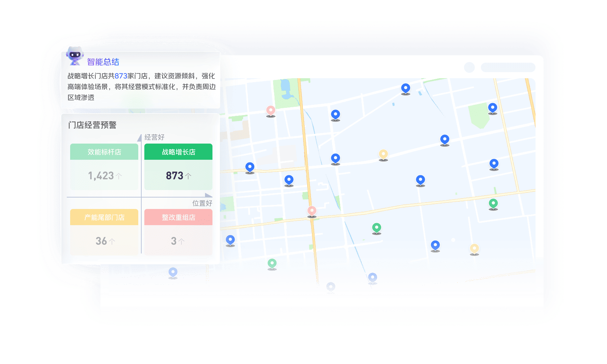607x364 pixels.
Task: Click the 873 count in 战略增长店 card
Action: click(175, 176)
